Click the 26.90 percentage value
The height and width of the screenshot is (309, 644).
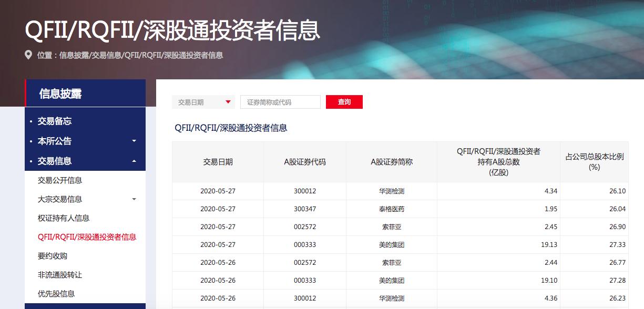tap(618, 227)
